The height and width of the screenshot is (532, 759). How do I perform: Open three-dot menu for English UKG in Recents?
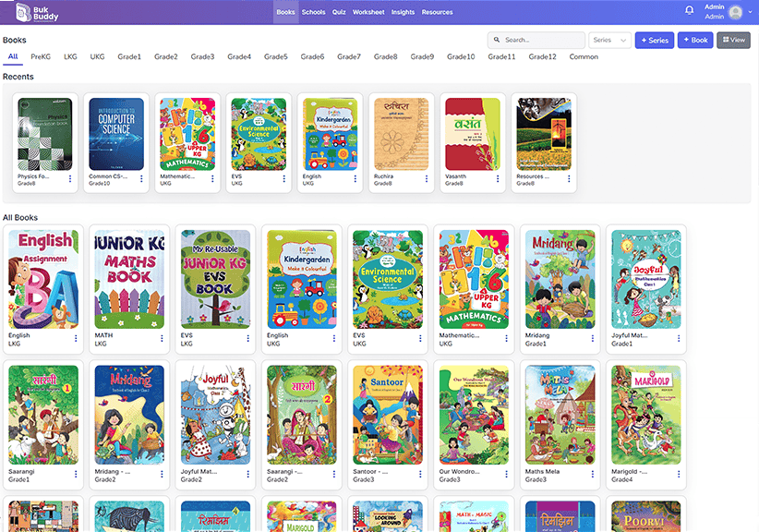355,179
